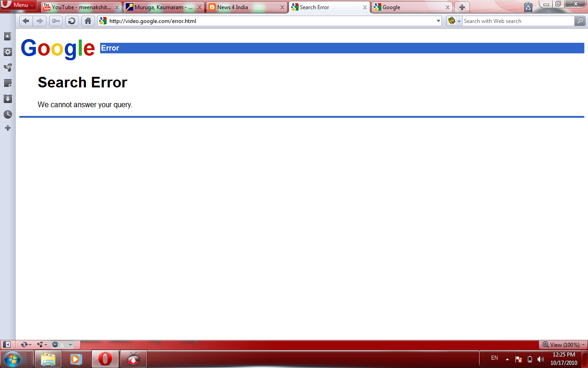The width and height of the screenshot is (588, 368).
Task: Switch to the Muruga, Kaumaram tab
Action: point(163,7)
